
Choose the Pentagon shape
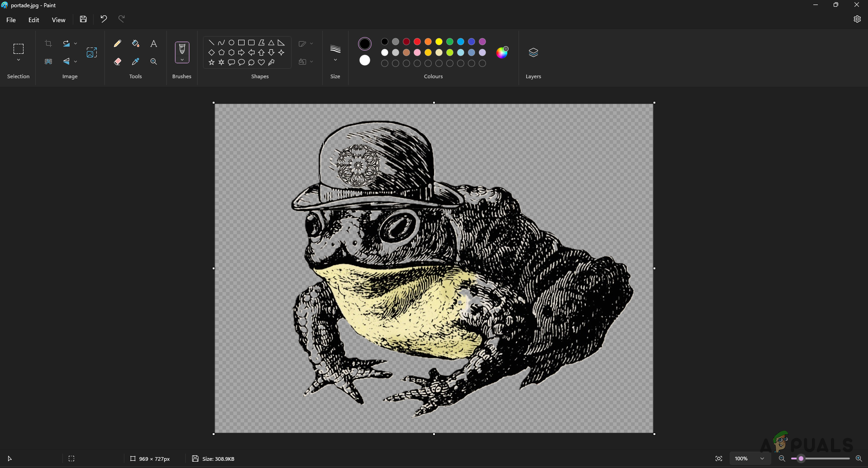pyautogui.click(x=222, y=52)
